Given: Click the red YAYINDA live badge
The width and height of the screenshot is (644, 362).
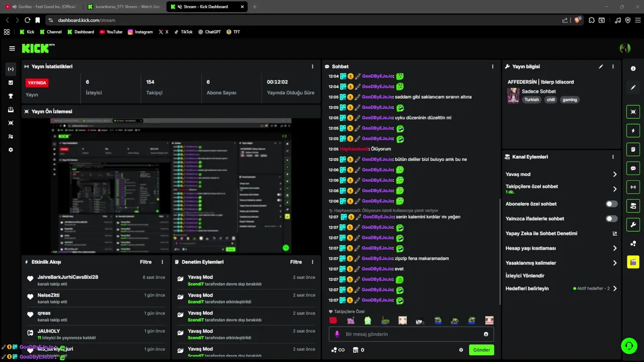Looking at the screenshot, I should (x=37, y=82).
